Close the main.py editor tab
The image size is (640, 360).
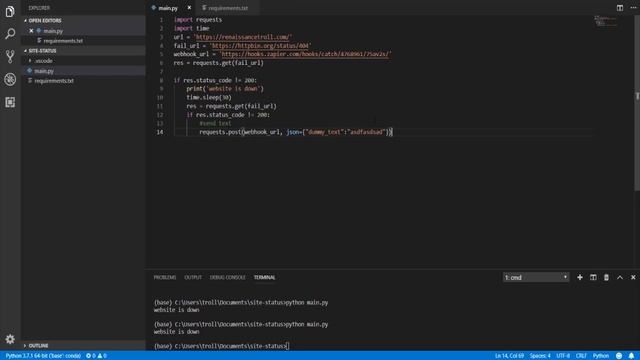(x=189, y=8)
